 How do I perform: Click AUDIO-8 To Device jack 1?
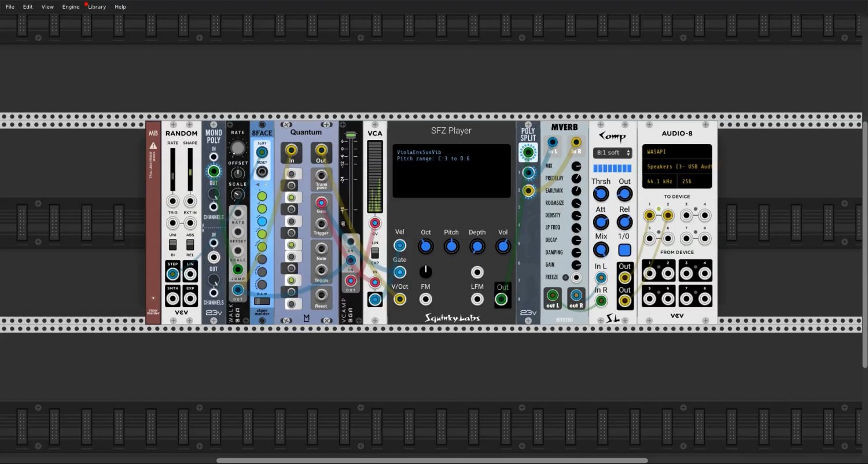(x=650, y=215)
